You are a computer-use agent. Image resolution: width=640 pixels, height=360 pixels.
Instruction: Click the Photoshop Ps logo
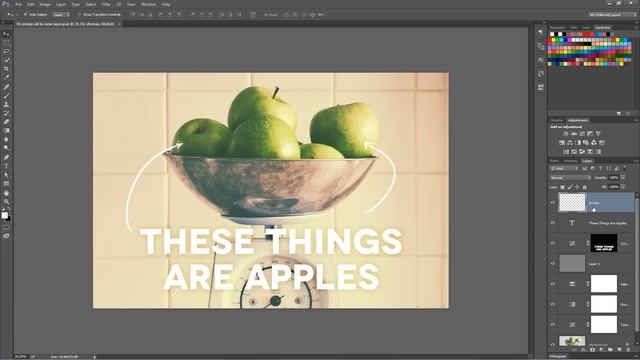pos(6,4)
